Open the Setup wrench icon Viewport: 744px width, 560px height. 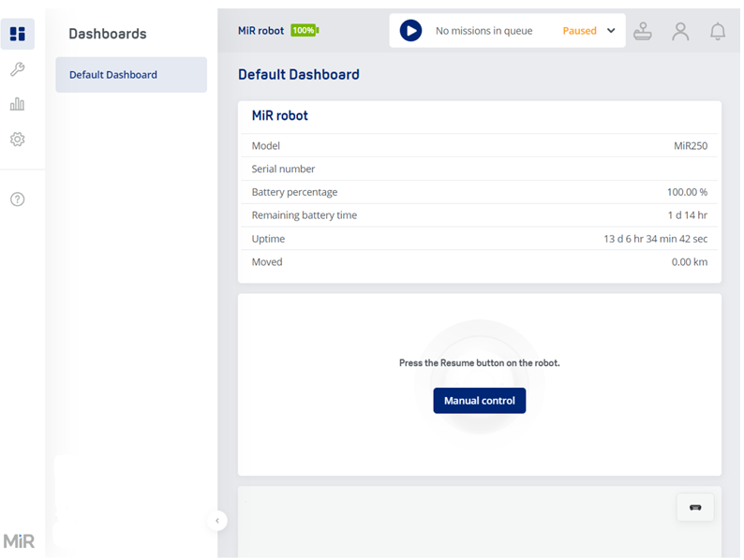click(18, 69)
